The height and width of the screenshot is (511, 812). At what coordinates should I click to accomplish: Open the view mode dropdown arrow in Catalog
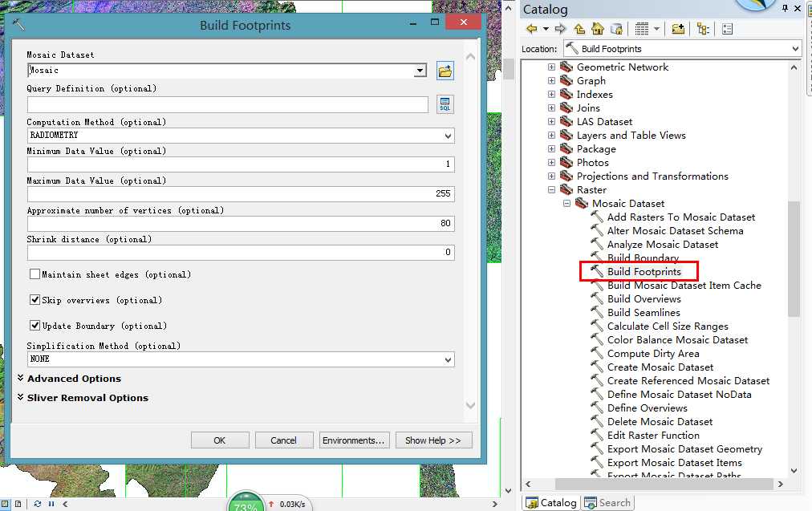pyautogui.click(x=656, y=29)
